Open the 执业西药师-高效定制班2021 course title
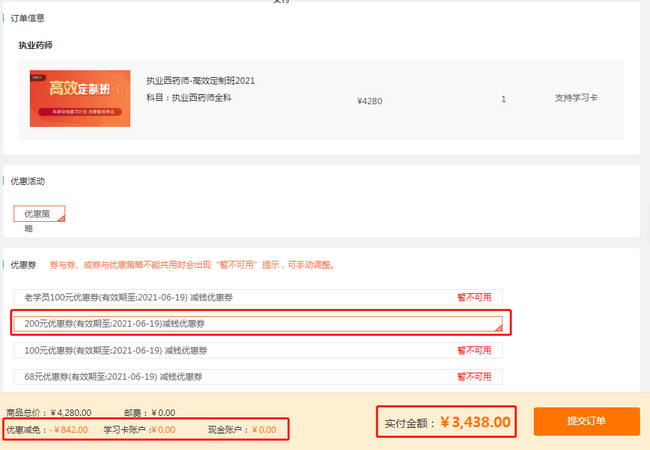Viewport: 650px width, 450px height. [200, 81]
